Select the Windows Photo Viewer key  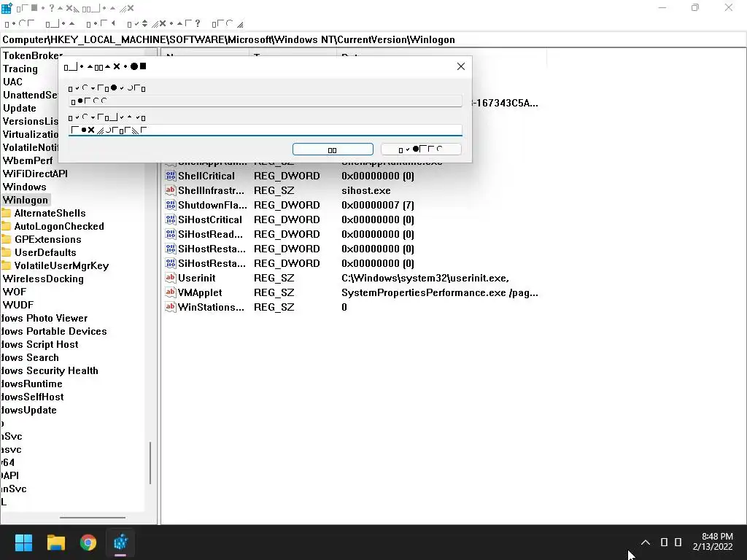coord(44,318)
